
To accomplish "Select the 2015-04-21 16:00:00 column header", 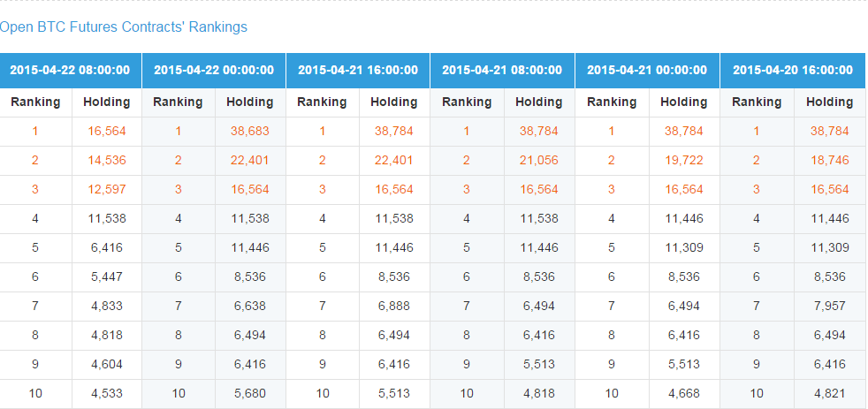I will point(358,71).
